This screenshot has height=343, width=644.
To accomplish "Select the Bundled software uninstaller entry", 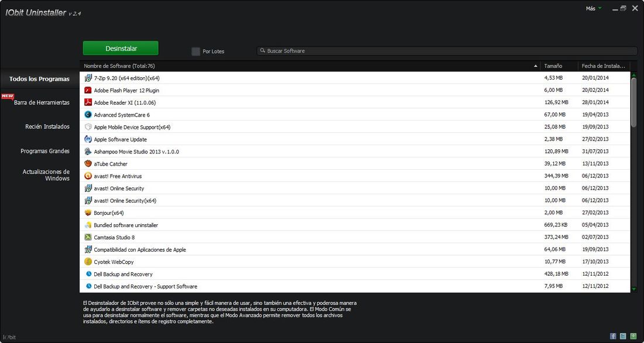I will [x=355, y=225].
